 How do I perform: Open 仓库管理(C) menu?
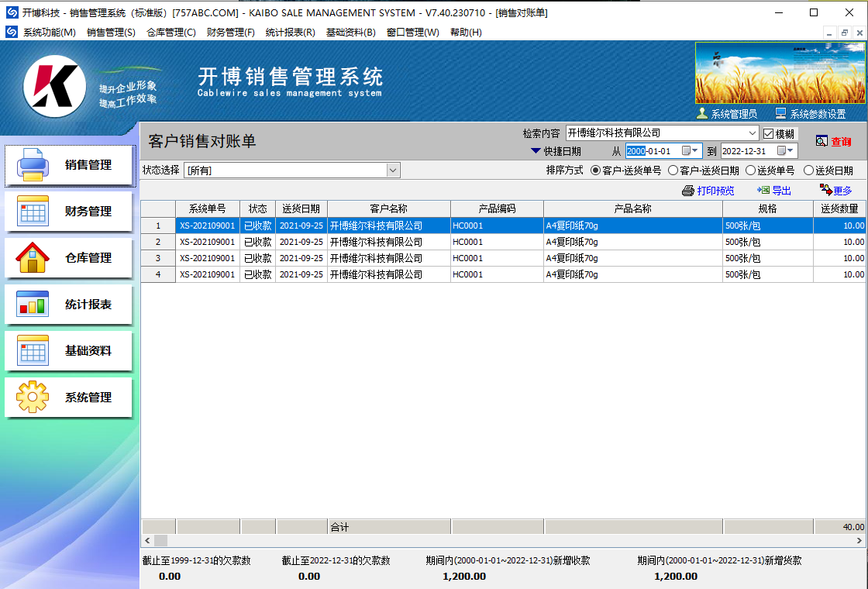click(171, 32)
